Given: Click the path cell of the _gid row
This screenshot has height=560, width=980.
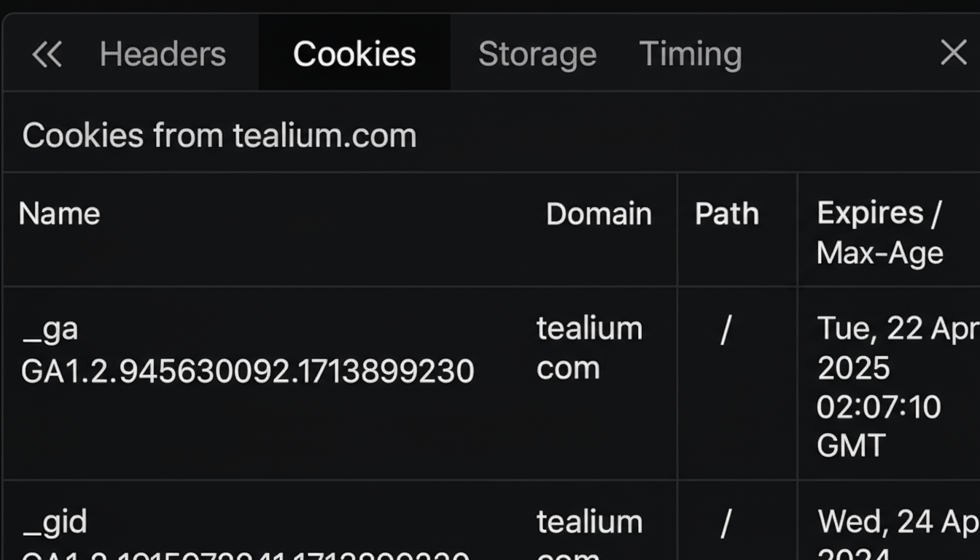Looking at the screenshot, I should pos(726,523).
